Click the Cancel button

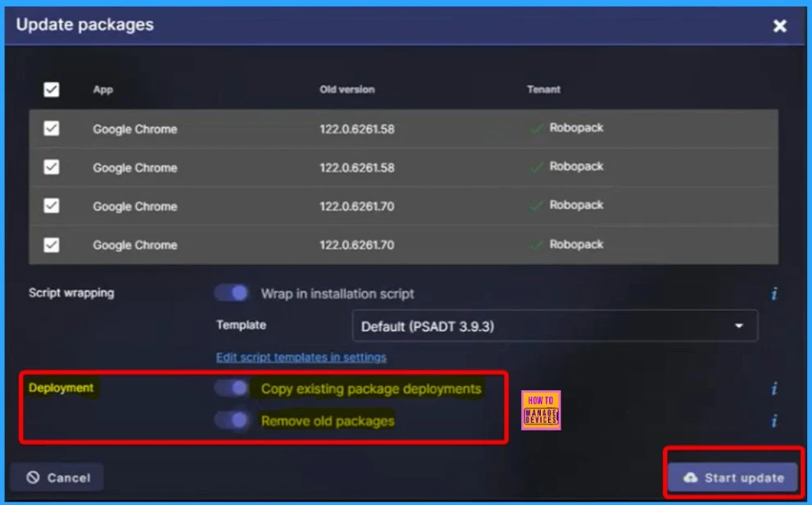tap(57, 478)
